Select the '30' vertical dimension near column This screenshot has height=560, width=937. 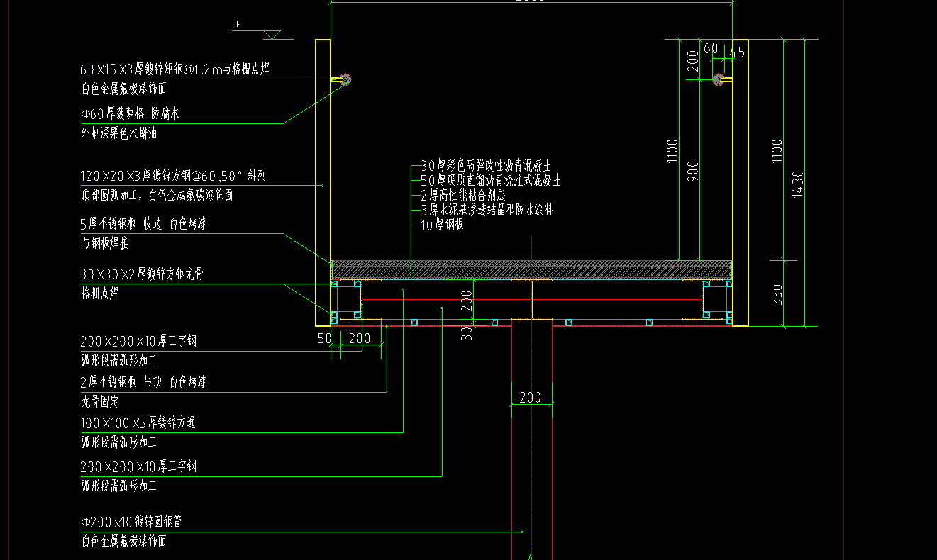[467, 333]
